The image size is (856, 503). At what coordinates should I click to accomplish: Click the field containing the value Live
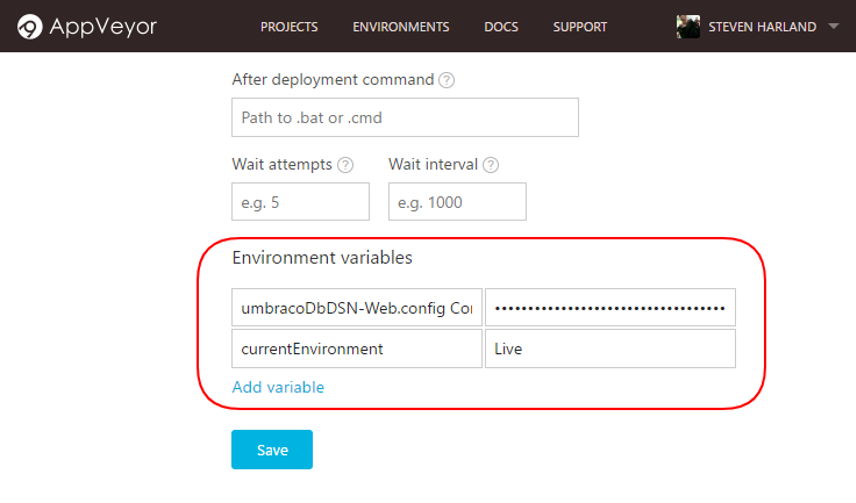(610, 349)
